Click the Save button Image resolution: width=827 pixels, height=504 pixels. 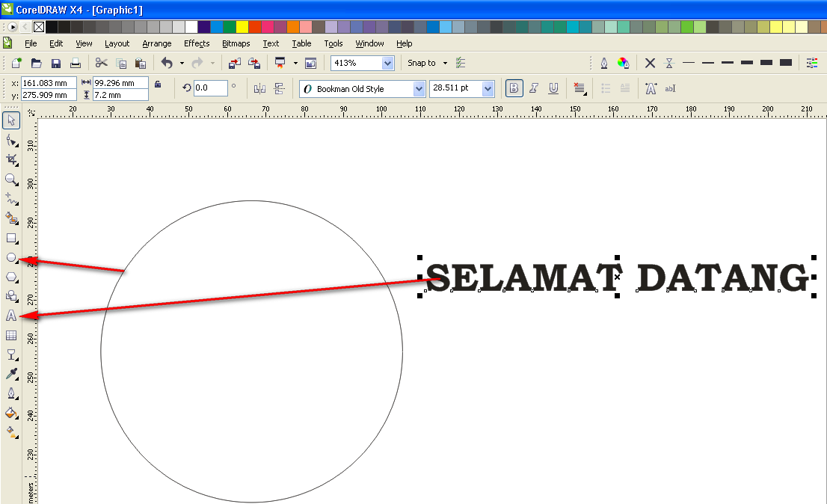coord(56,63)
